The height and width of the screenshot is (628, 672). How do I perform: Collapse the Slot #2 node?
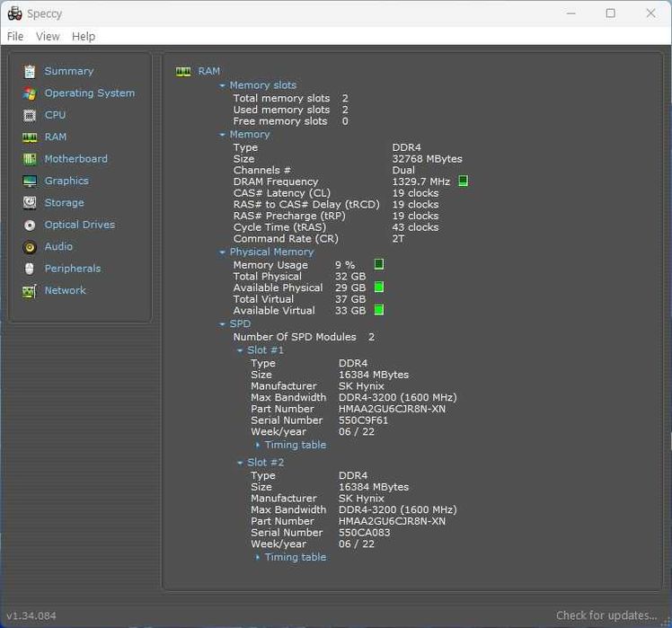point(240,464)
